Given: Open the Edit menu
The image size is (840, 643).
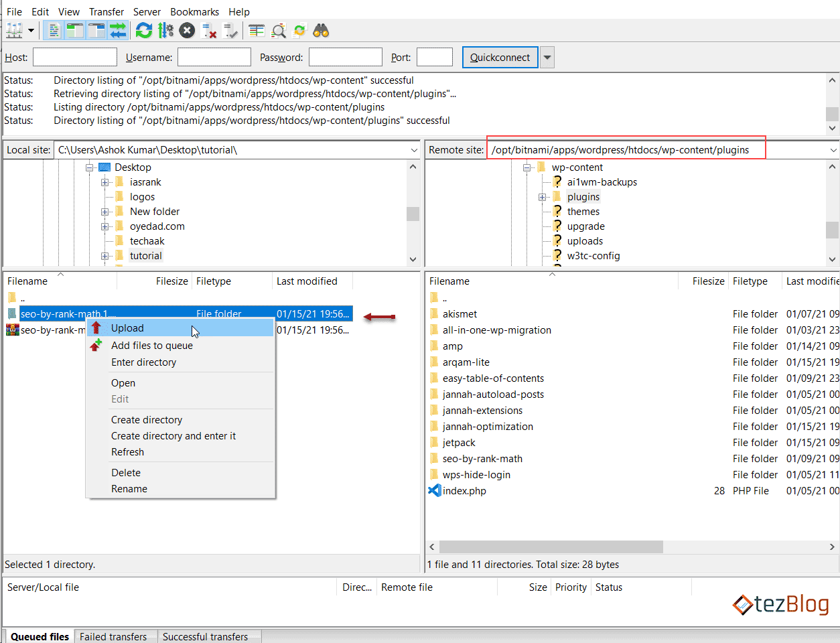Looking at the screenshot, I should [x=40, y=11].
